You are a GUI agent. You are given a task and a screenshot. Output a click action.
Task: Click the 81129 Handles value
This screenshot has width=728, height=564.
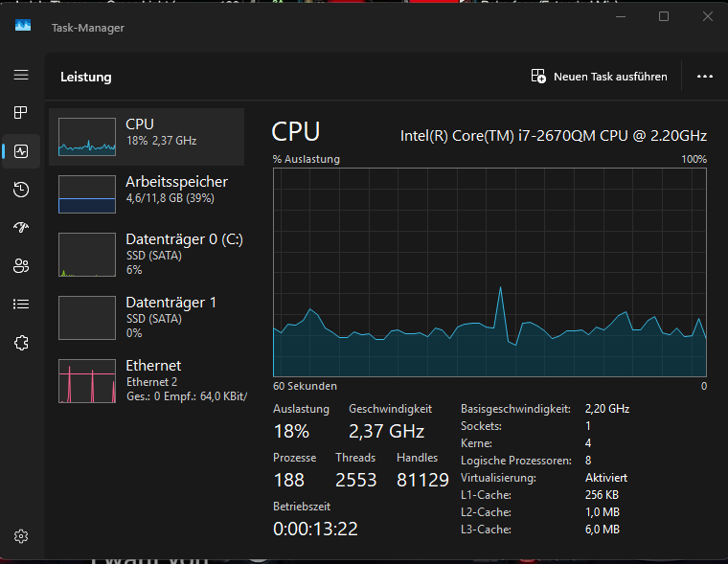coord(422,480)
